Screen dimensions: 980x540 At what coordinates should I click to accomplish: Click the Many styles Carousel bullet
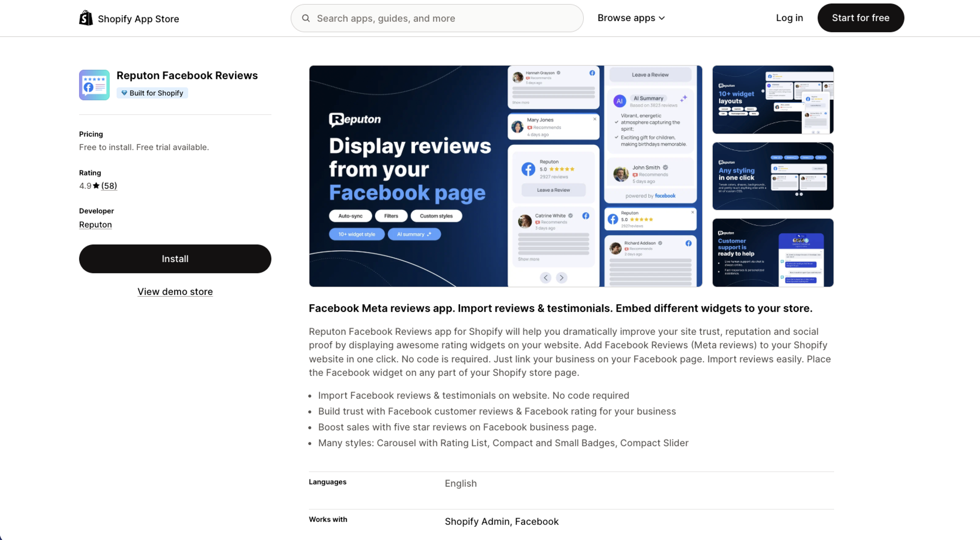[x=503, y=443]
